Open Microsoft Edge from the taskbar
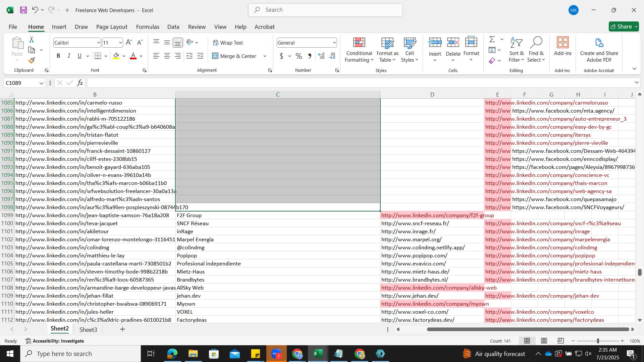644x362 pixels. coord(172,354)
